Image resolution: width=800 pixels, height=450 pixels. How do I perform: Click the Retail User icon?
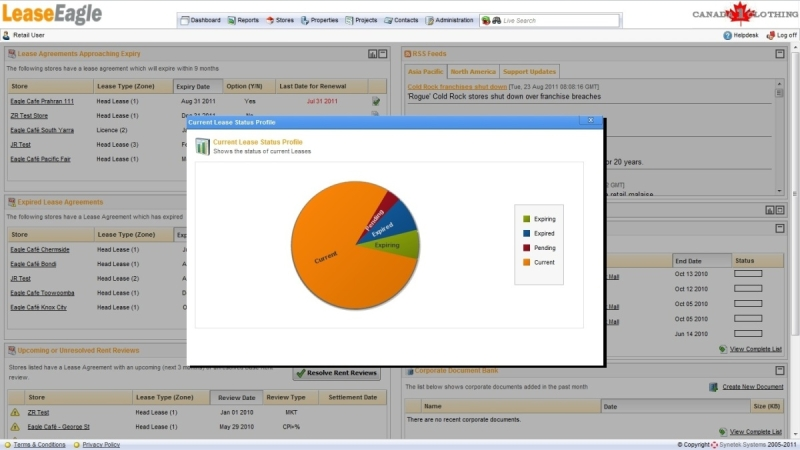6,35
